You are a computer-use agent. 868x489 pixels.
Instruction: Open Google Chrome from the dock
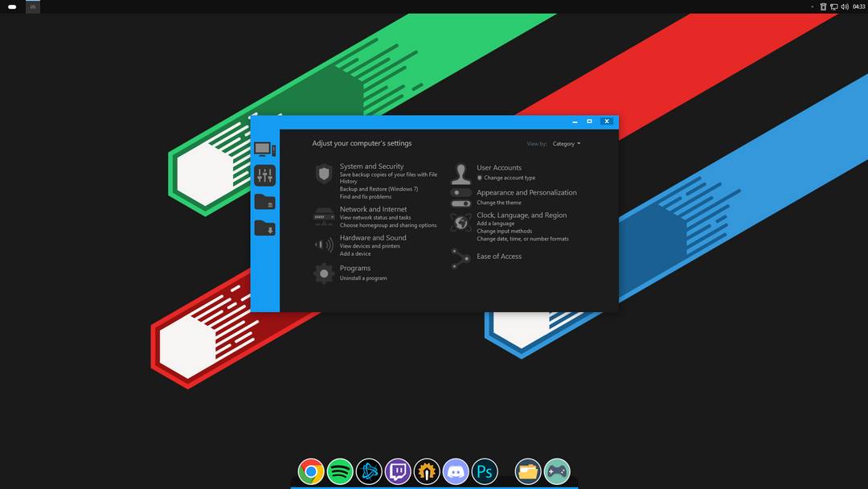pyautogui.click(x=310, y=471)
